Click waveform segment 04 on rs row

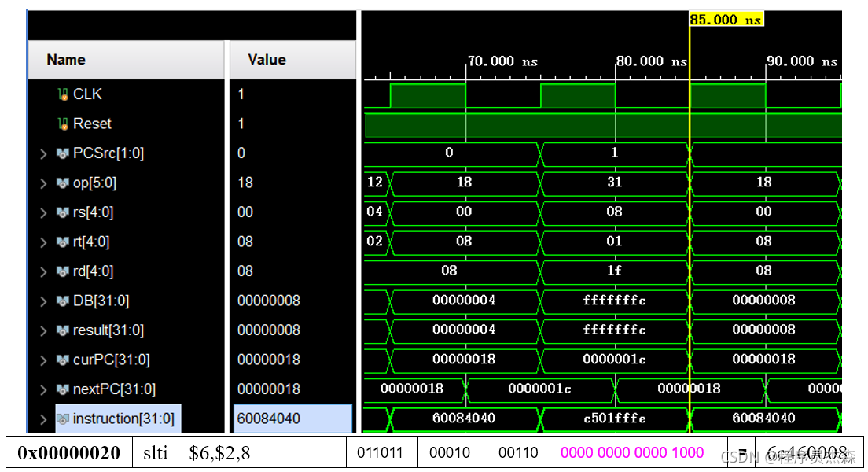pyautogui.click(x=375, y=212)
